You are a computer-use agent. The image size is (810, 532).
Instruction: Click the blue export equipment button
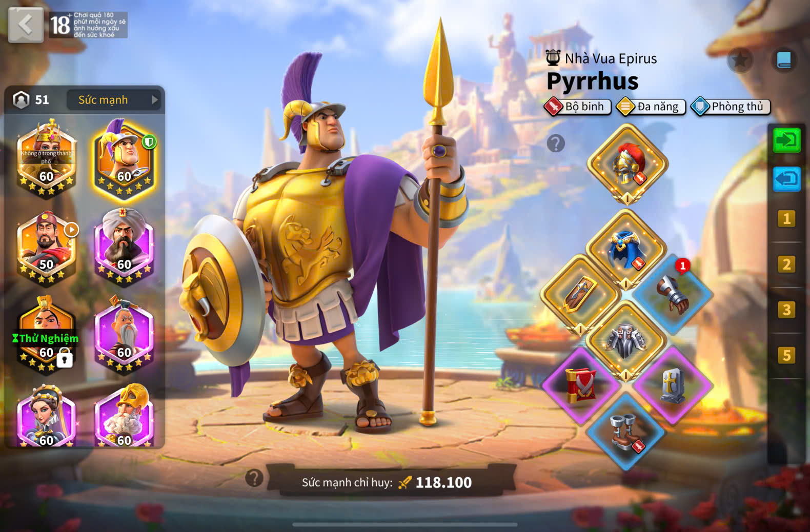coord(786,179)
